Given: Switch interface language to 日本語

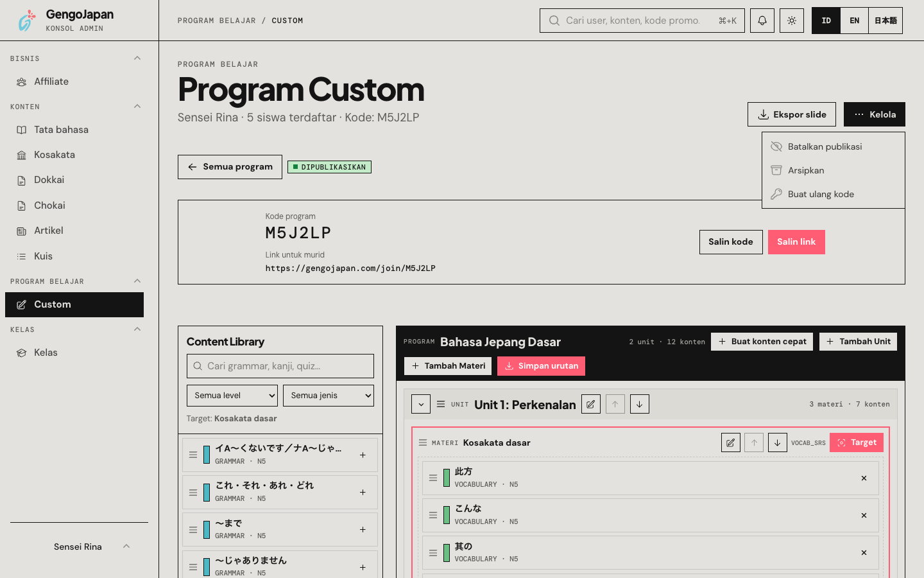Looking at the screenshot, I should coord(886,21).
